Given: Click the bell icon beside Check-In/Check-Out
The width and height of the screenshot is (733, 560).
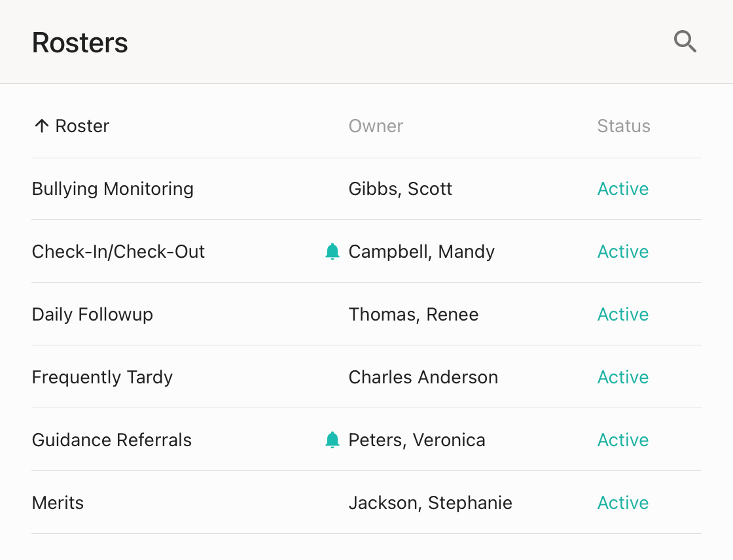Looking at the screenshot, I should [x=332, y=252].
